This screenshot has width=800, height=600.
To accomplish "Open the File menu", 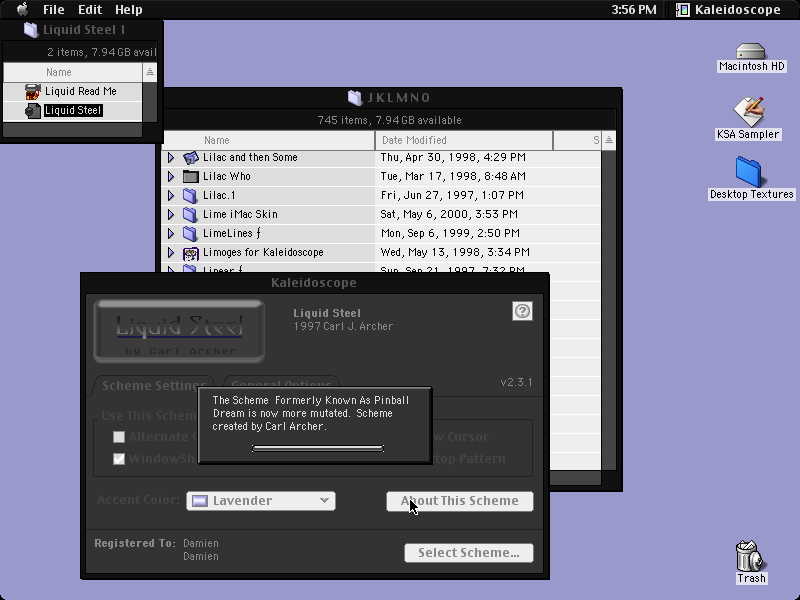I will [54, 9].
